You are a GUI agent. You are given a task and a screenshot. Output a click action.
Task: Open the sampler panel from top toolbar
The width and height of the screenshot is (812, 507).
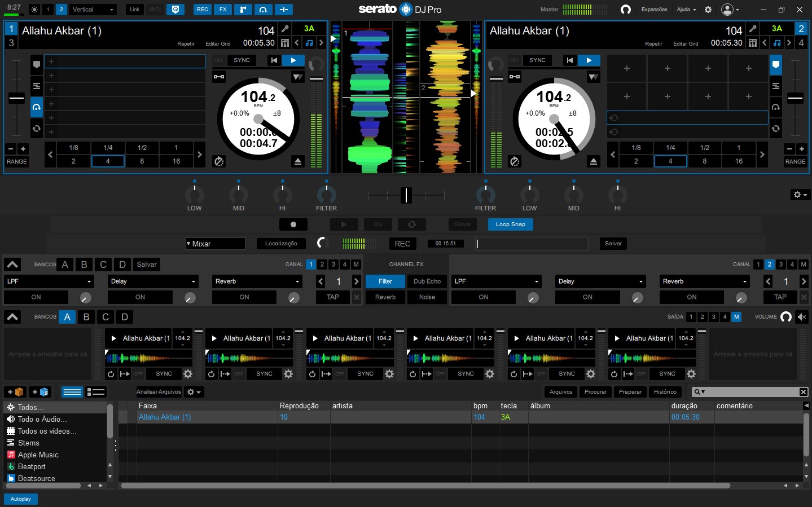coord(243,10)
